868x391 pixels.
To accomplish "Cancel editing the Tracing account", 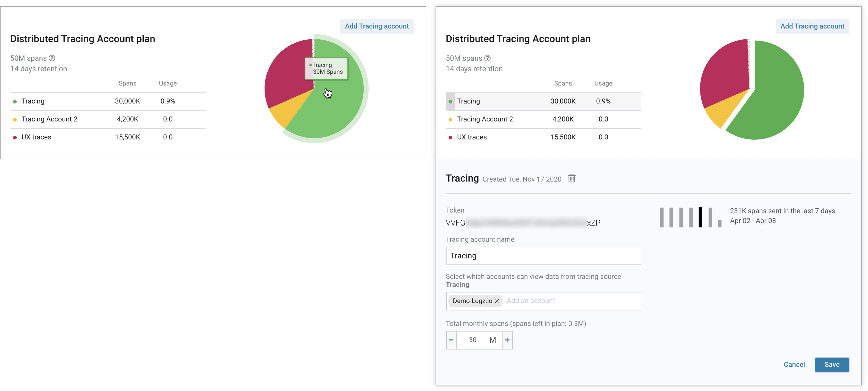I will pyautogui.click(x=794, y=364).
